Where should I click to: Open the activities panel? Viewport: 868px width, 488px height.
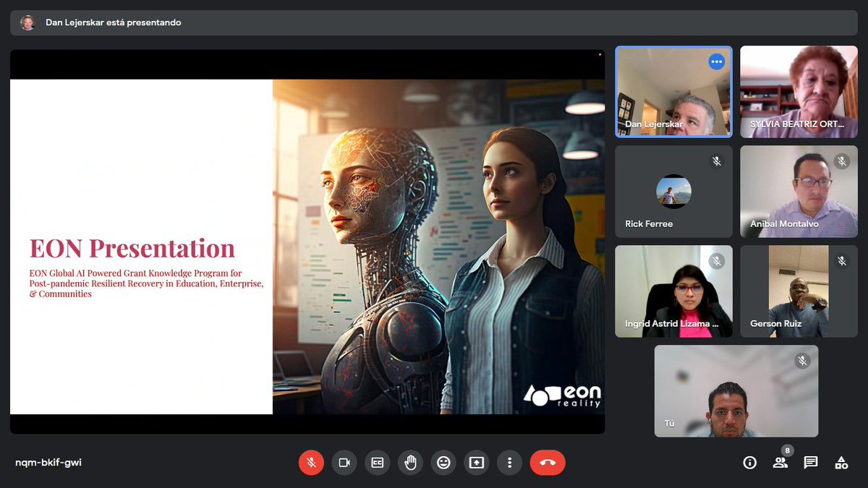pos(841,463)
